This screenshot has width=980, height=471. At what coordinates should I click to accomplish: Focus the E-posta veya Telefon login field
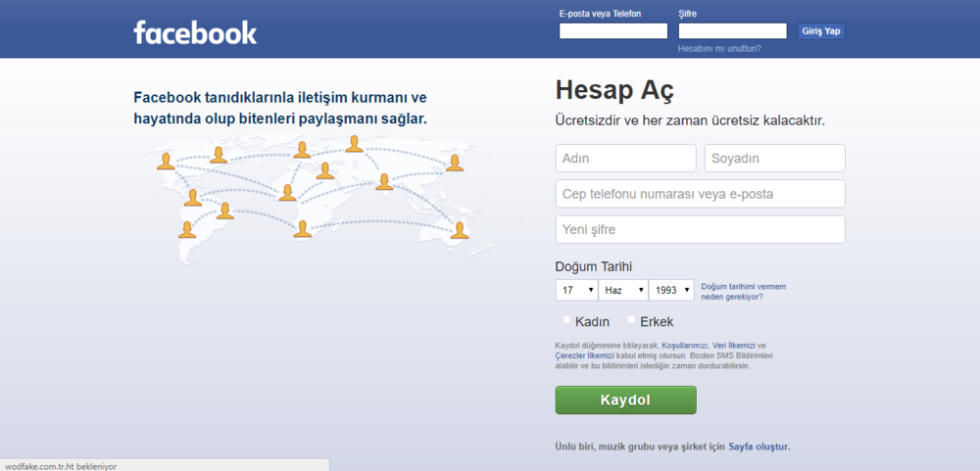(613, 31)
